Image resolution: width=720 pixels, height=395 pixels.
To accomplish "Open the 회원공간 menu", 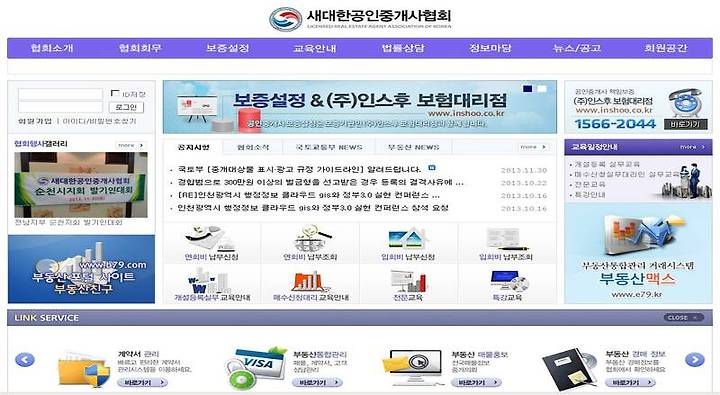I will 665,48.
